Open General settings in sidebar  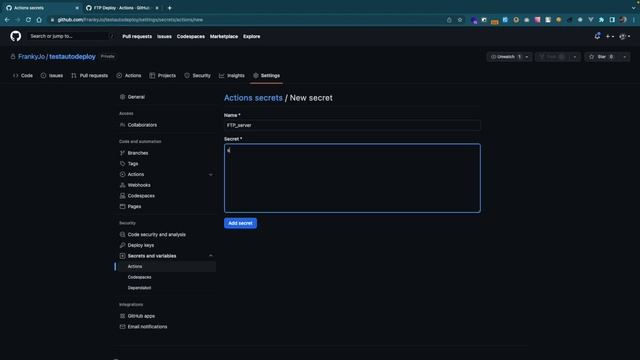166,97
